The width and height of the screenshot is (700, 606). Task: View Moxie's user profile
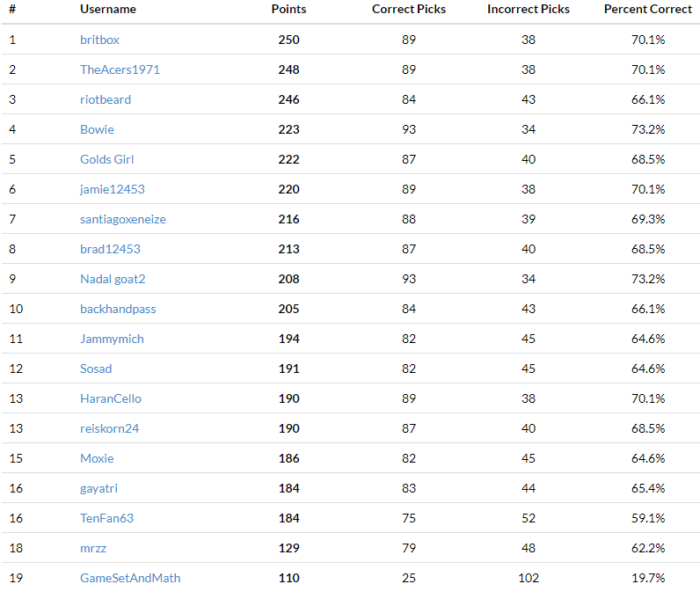[x=97, y=458]
